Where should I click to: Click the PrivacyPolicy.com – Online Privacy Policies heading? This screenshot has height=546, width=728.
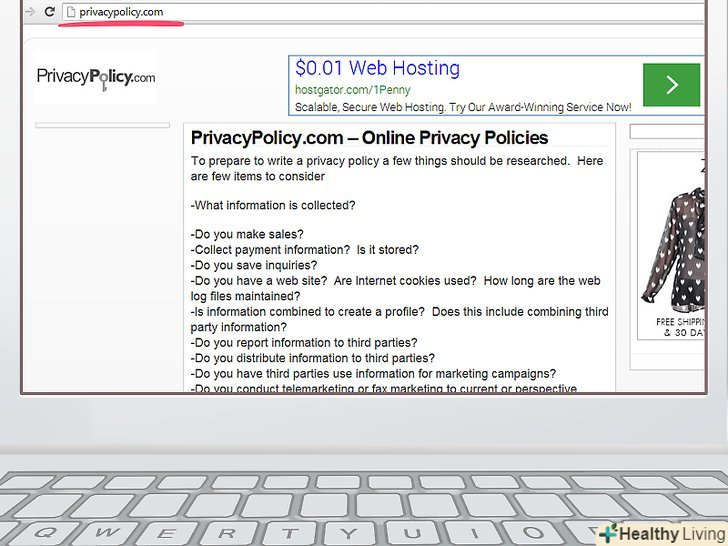coord(369,138)
